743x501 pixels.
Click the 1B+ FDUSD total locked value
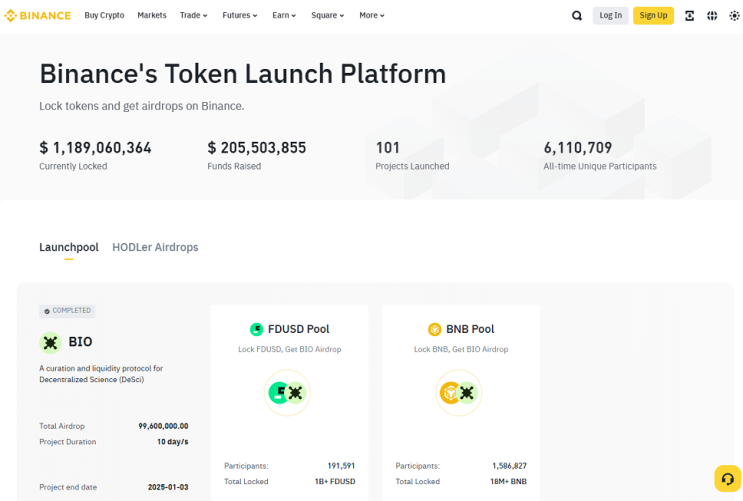tap(335, 482)
